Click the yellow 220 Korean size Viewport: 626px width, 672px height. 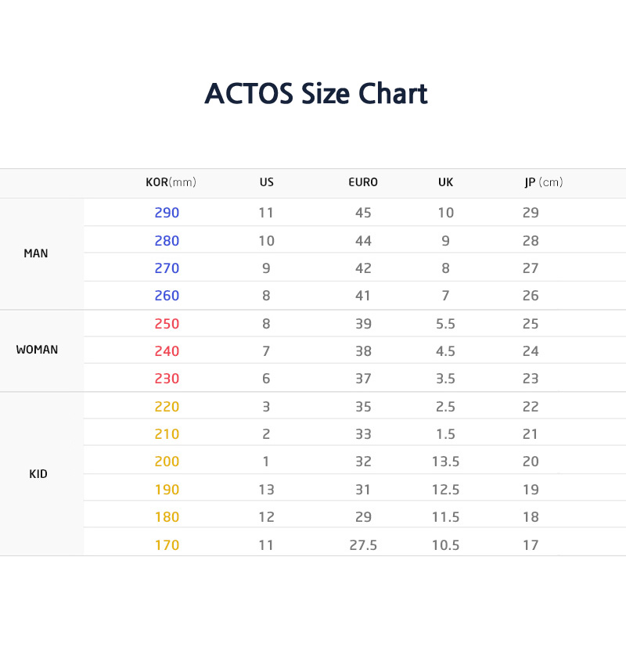167,407
